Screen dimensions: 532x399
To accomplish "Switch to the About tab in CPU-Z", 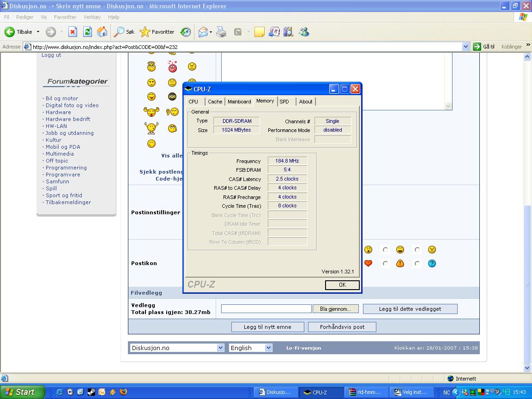I will pos(306,102).
